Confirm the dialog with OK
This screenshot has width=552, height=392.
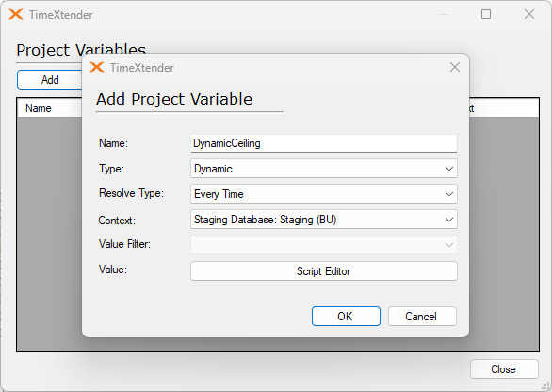click(x=346, y=317)
